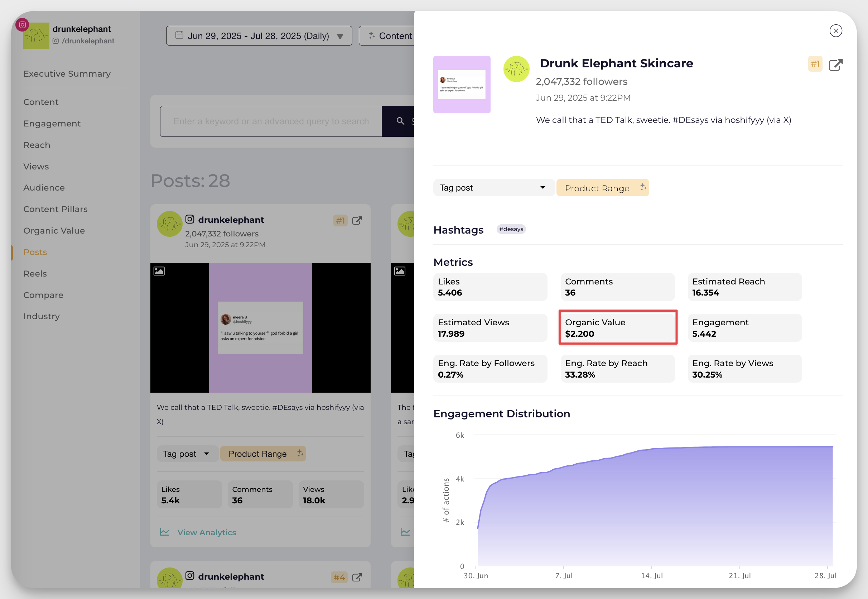
Task: Click the search magnifier button
Action: point(400,121)
